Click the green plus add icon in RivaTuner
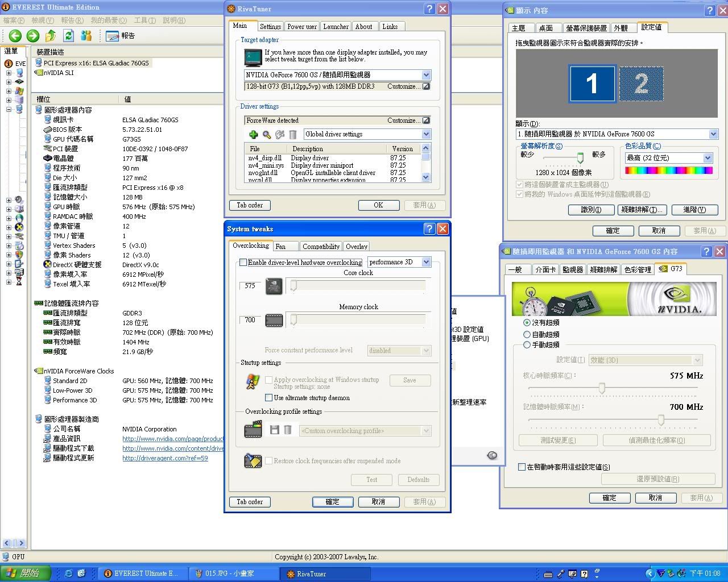The width and height of the screenshot is (728, 582). (x=254, y=135)
